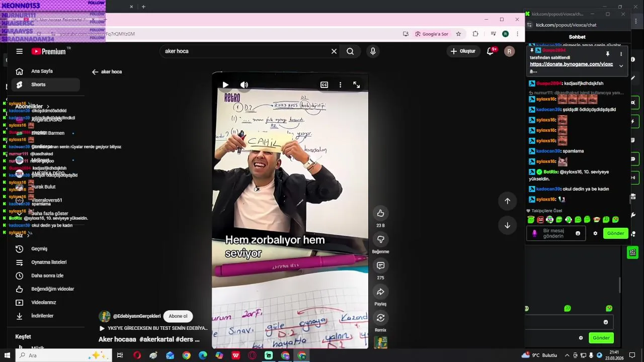Open Beğendiğim videolar in the sidebar
The height and width of the screenshot is (362, 644).
click(45, 289)
